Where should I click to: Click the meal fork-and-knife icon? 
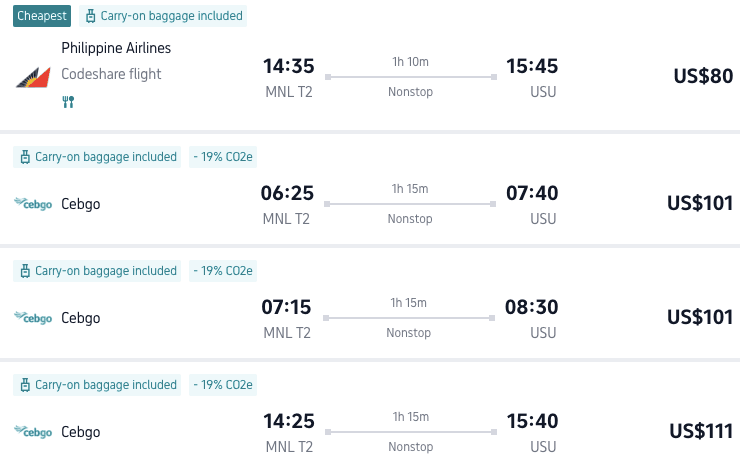click(68, 101)
